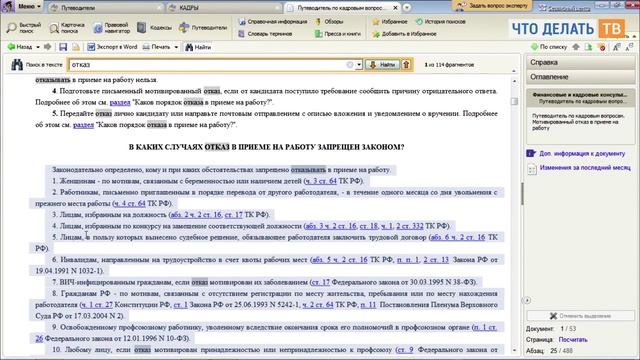Open the Обзоры section

pyautogui.click(x=329, y=22)
